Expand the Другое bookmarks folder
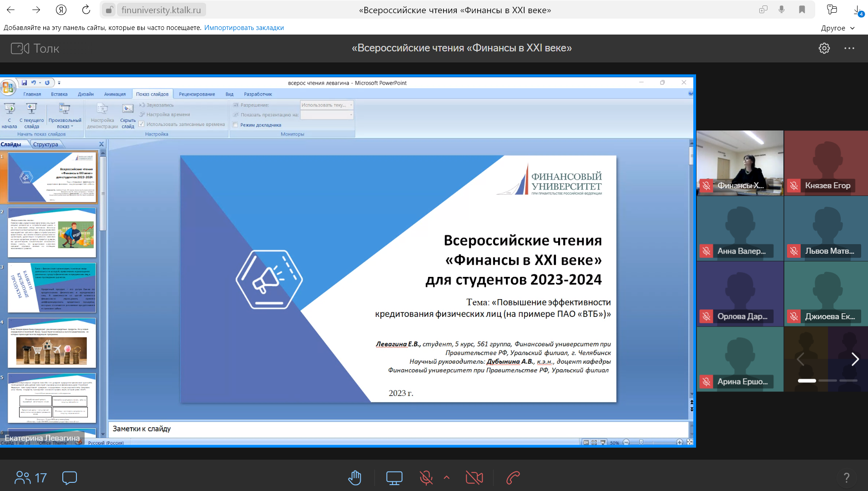 [838, 28]
